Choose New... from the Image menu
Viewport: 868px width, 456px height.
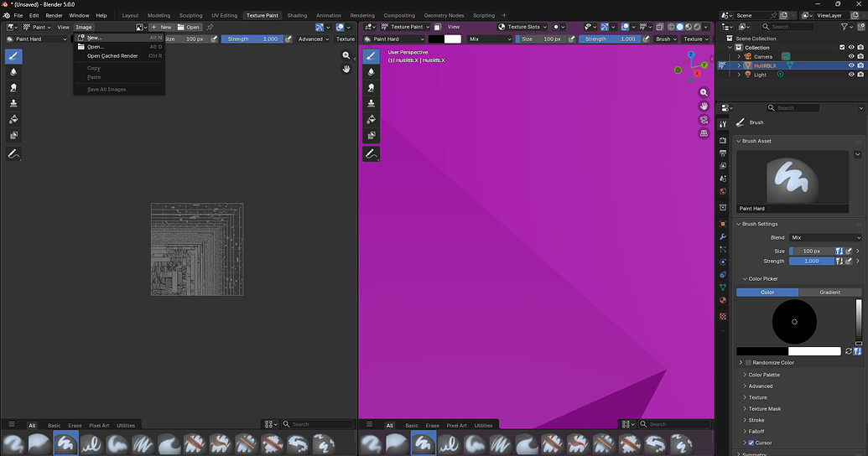pyautogui.click(x=119, y=38)
